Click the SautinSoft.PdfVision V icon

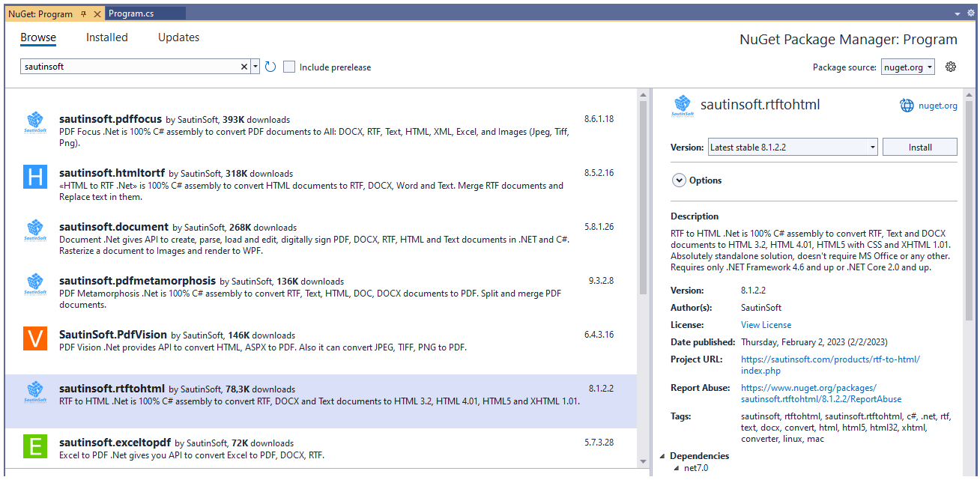tap(34, 339)
